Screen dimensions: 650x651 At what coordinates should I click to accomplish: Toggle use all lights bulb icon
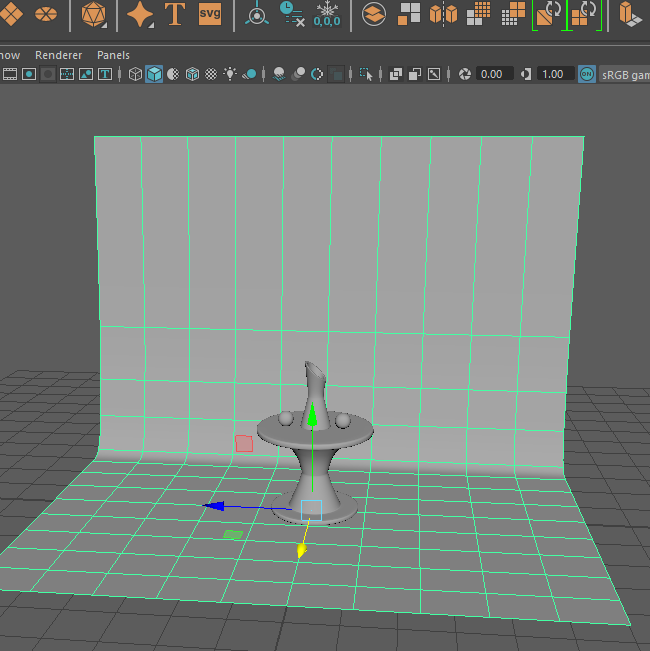231,74
